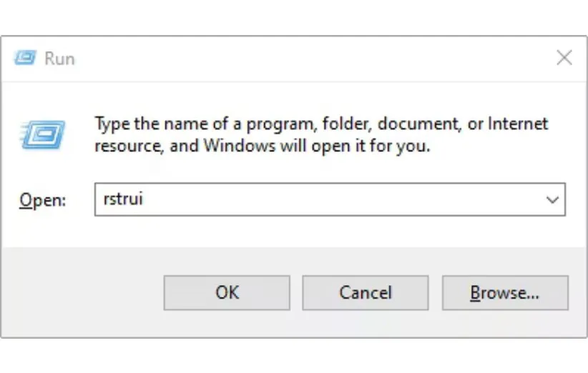
Task: Click the "Open:" label
Action: click(42, 201)
